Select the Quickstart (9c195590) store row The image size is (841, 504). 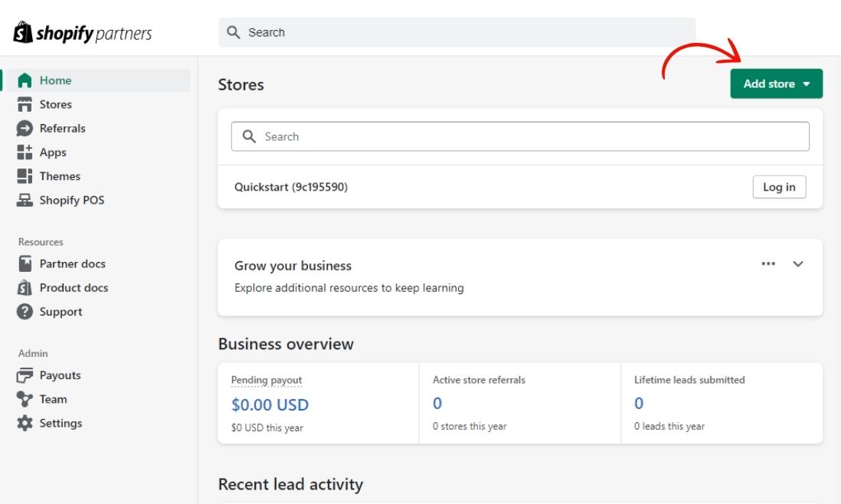point(520,187)
